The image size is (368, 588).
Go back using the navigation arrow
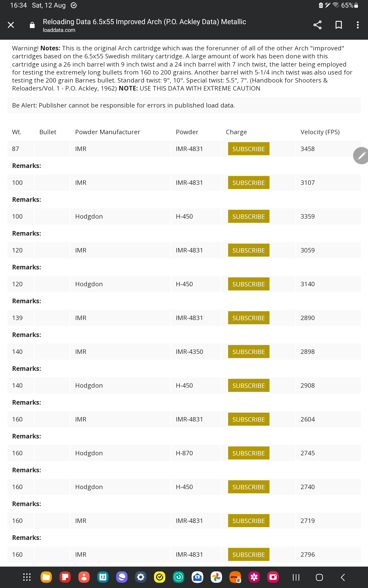point(343,577)
